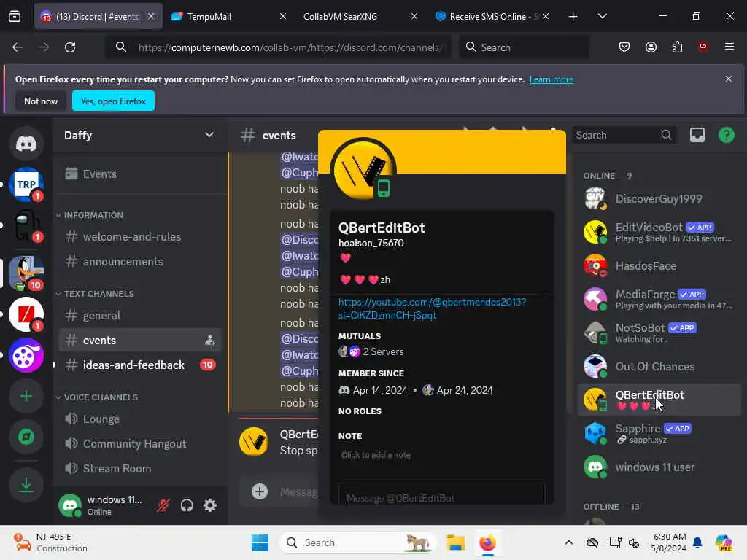The image size is (747, 560).
Task: Click the Firefox Search box
Action: pos(524,47)
